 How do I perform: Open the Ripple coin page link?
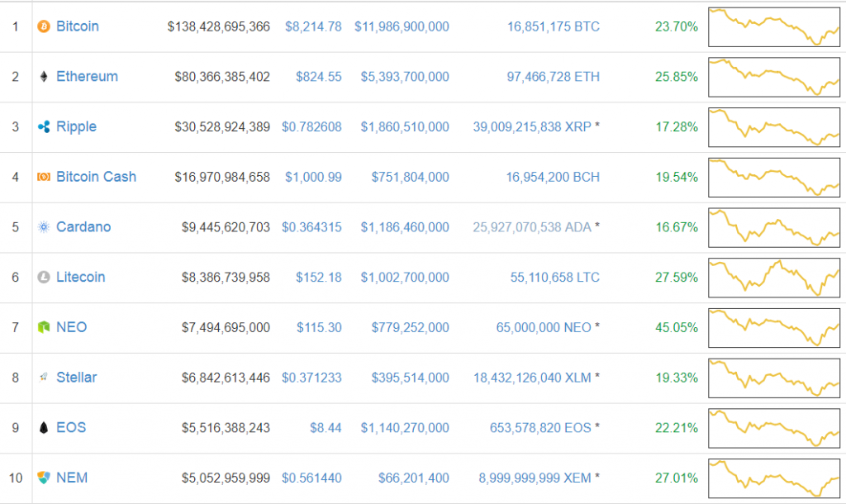click(x=76, y=126)
